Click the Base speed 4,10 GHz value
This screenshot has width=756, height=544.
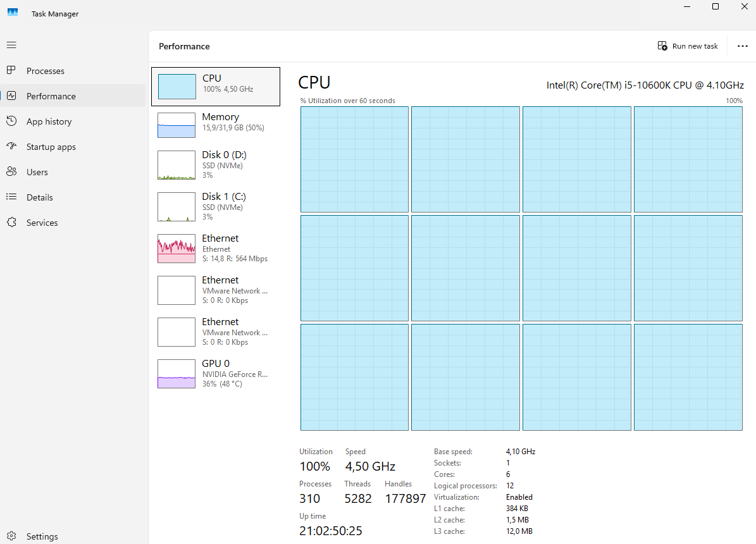pyautogui.click(x=521, y=452)
